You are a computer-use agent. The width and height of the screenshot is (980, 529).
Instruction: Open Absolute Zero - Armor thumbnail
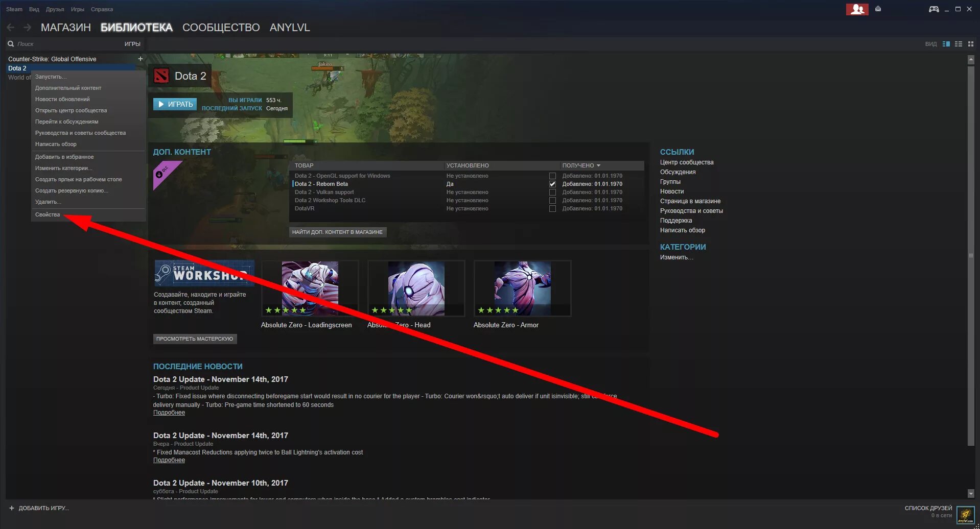pyautogui.click(x=522, y=288)
